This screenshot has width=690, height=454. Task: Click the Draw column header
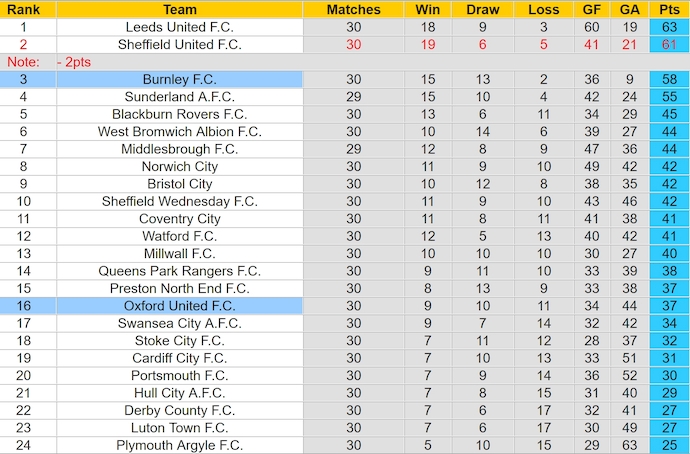483,9
